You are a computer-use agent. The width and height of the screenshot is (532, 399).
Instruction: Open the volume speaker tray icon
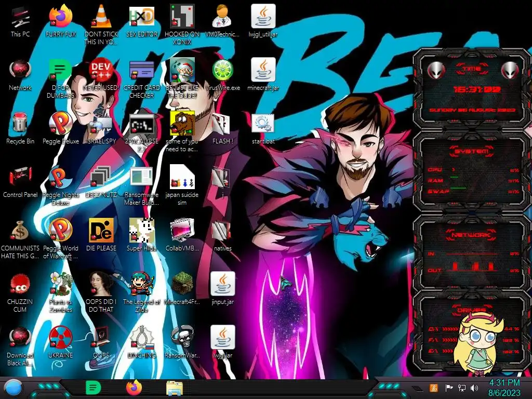click(474, 388)
